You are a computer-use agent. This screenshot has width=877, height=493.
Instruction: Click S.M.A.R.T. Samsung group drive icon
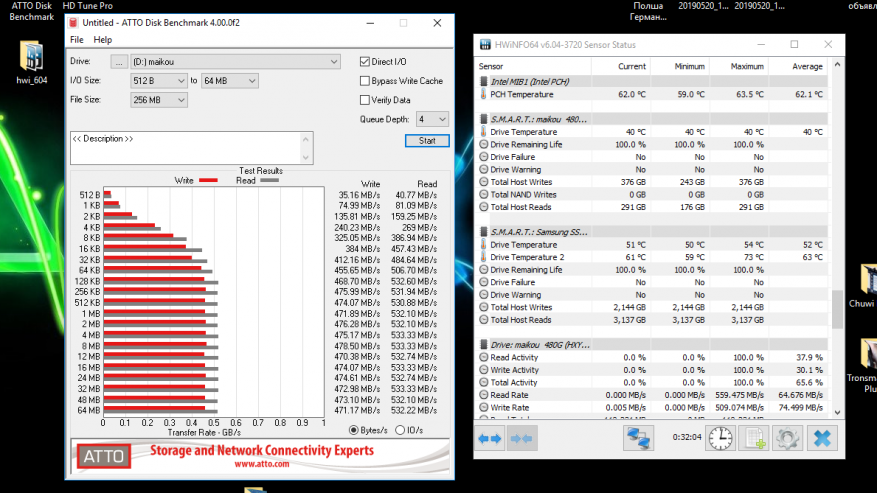click(x=484, y=232)
